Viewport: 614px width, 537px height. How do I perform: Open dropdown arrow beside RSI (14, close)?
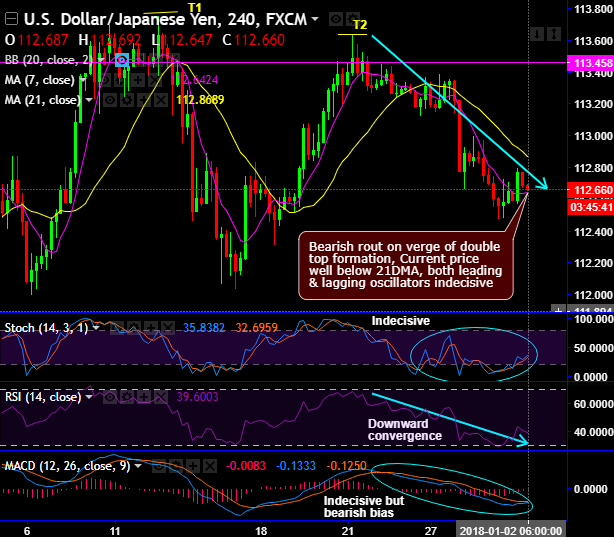(x=89, y=397)
